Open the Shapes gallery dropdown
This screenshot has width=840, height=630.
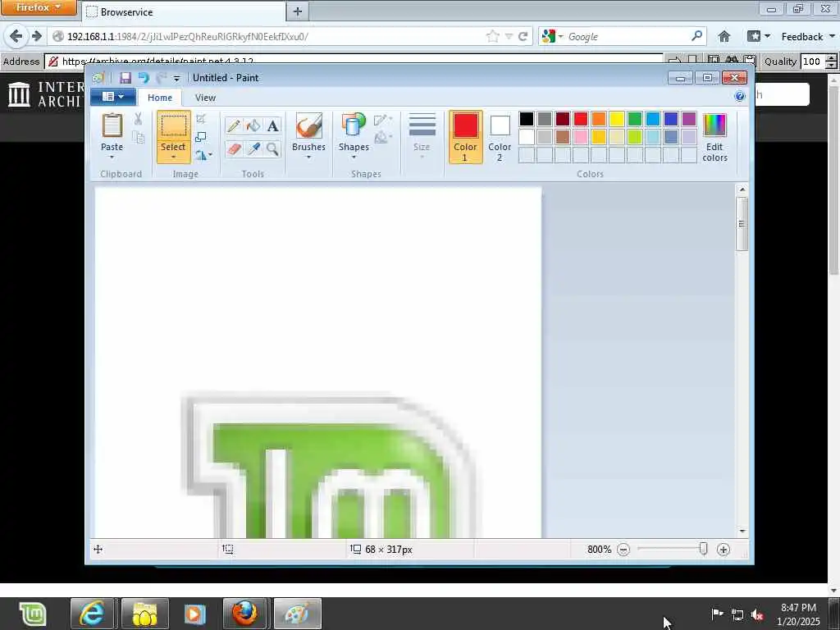(x=354, y=157)
